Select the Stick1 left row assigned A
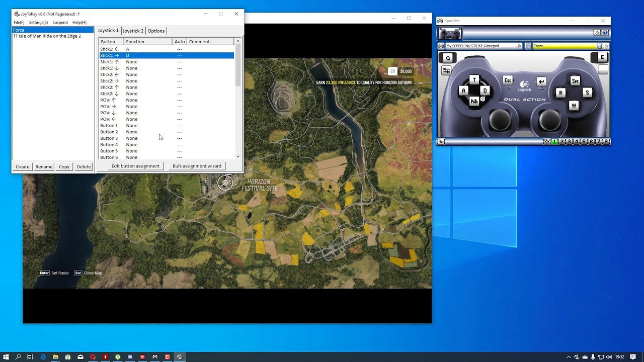644x362 pixels. (167, 49)
